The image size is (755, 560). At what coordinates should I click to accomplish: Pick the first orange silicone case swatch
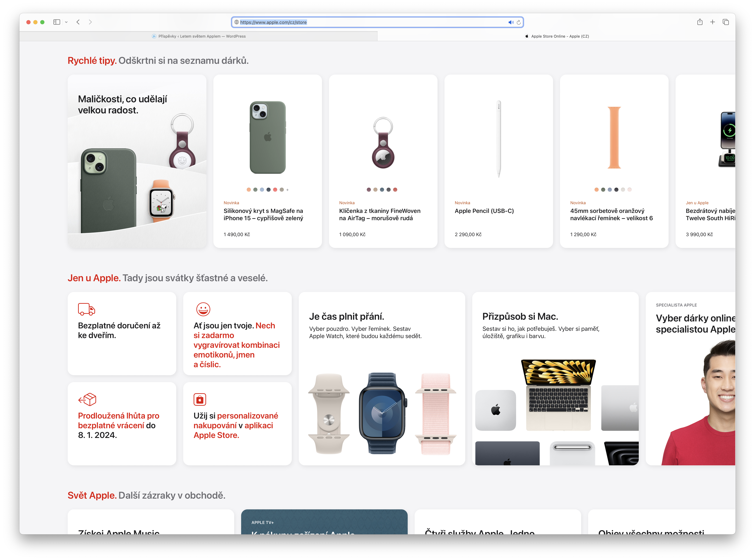pos(249,190)
